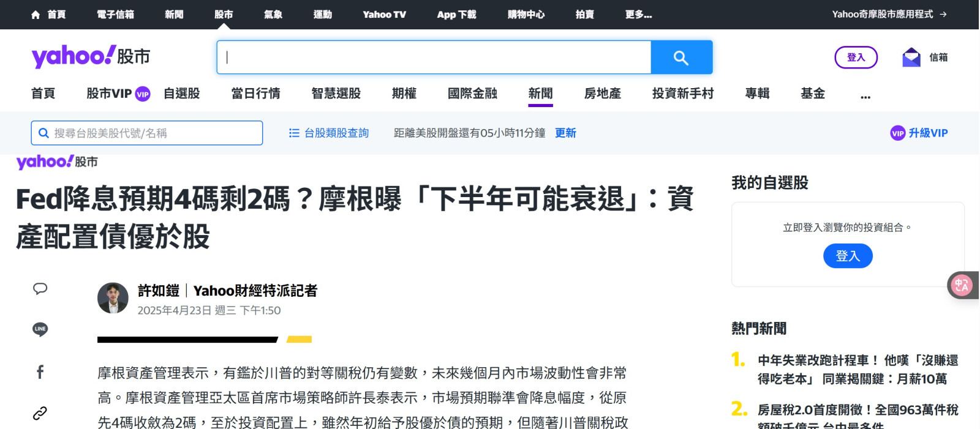Open the 當日行情 tab
Screen dimensions: 980x429
pyautogui.click(x=256, y=94)
